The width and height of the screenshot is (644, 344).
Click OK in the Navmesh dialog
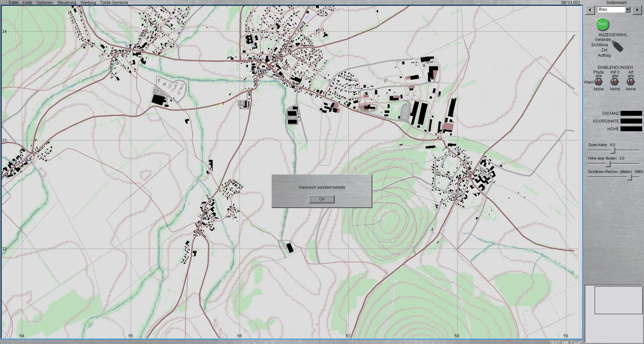pyautogui.click(x=322, y=199)
